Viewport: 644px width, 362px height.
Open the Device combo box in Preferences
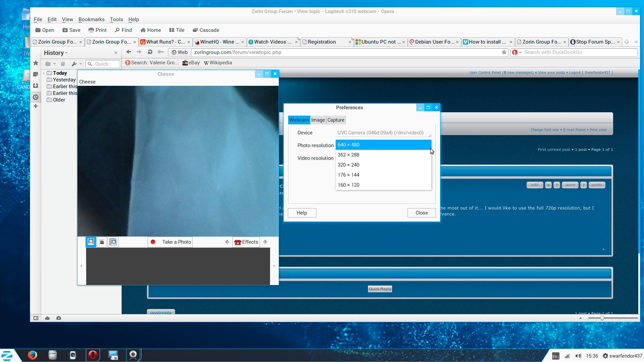point(383,133)
